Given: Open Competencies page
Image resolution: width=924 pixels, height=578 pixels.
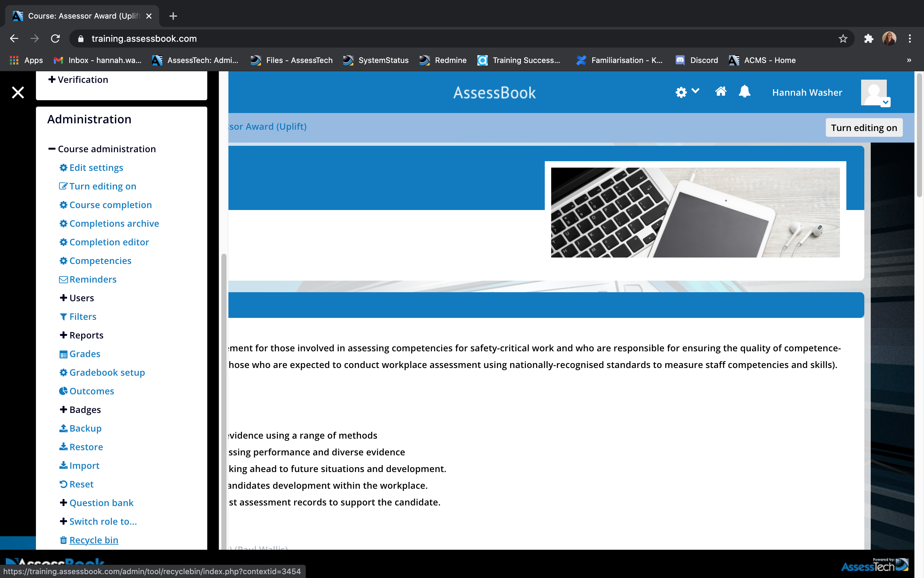Looking at the screenshot, I should click(100, 261).
